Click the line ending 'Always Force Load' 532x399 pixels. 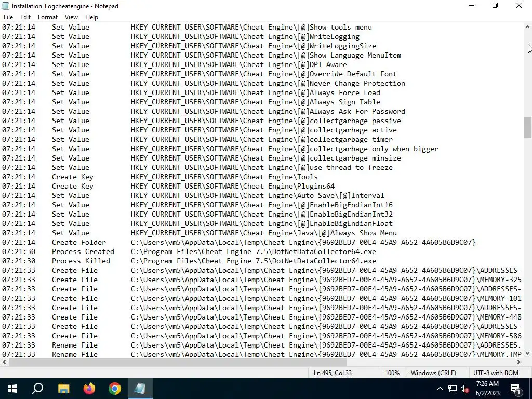(x=191, y=93)
